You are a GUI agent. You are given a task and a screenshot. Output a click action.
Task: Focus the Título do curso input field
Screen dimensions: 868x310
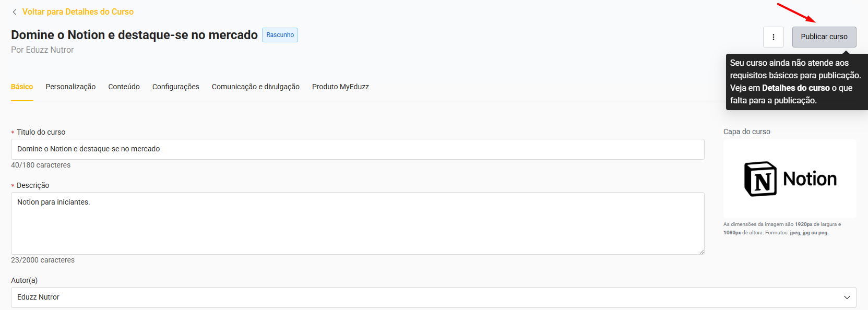coord(357,149)
